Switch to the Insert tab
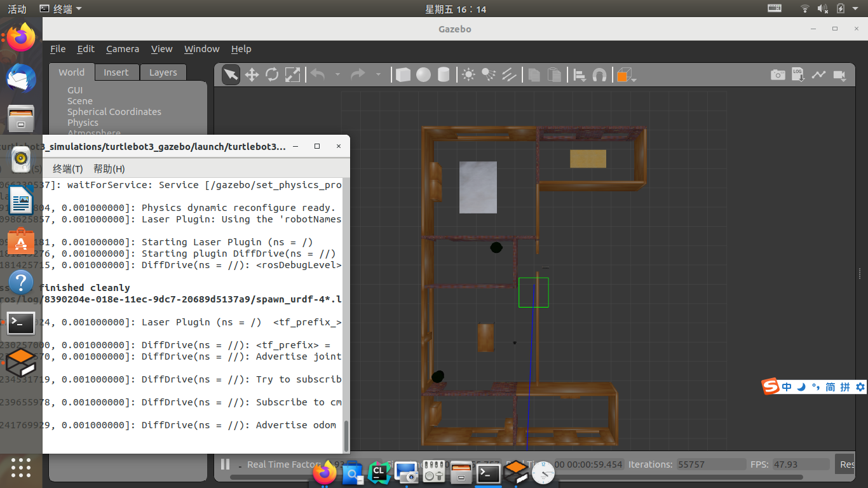The height and width of the screenshot is (488, 868). tap(116, 72)
